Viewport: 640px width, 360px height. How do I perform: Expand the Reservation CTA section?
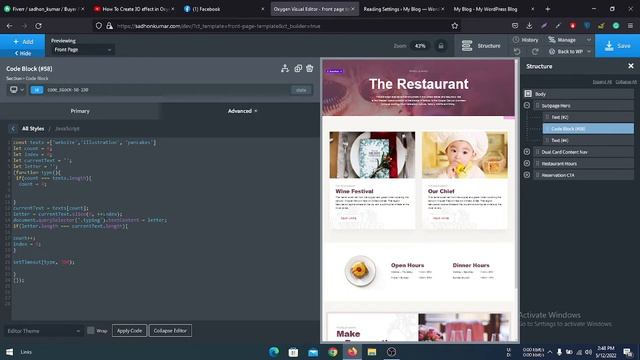[527, 175]
